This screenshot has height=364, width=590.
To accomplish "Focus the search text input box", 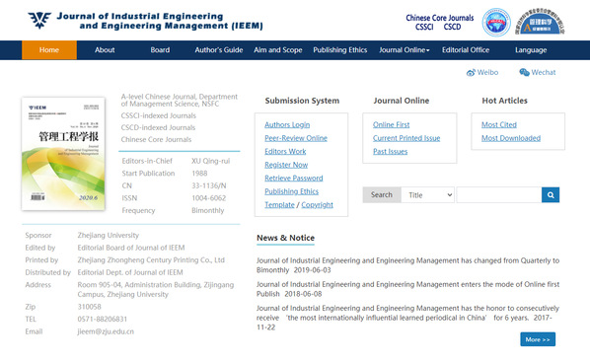I will coord(499,194).
